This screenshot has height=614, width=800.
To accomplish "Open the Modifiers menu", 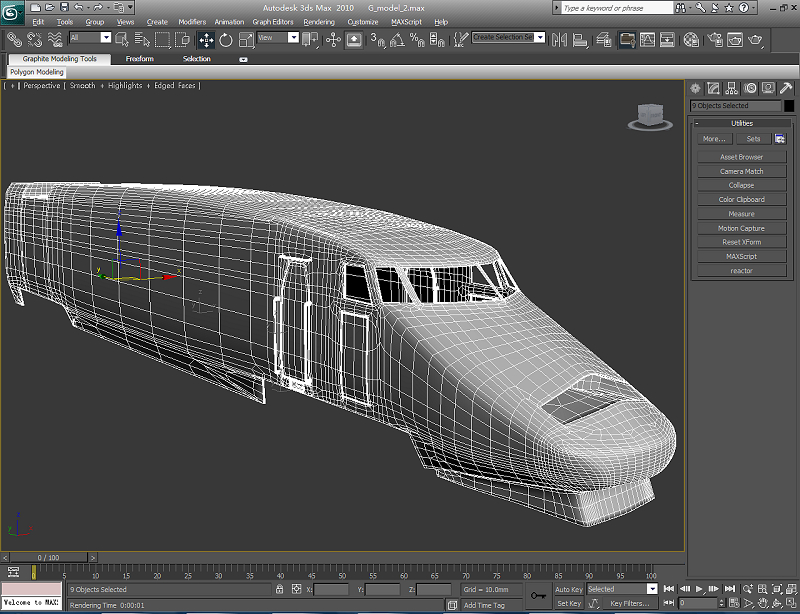I will coord(192,21).
